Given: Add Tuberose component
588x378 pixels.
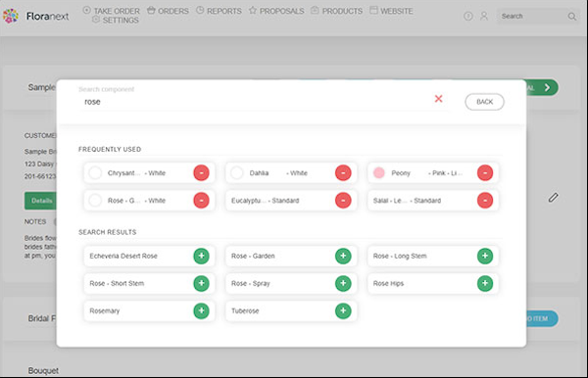Looking at the screenshot, I should [x=343, y=310].
